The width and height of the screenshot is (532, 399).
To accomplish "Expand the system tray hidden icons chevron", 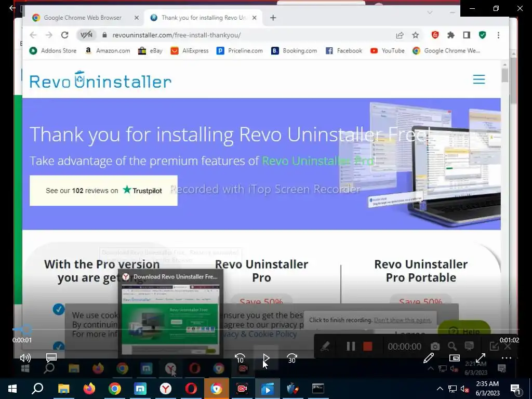I will [440, 389].
